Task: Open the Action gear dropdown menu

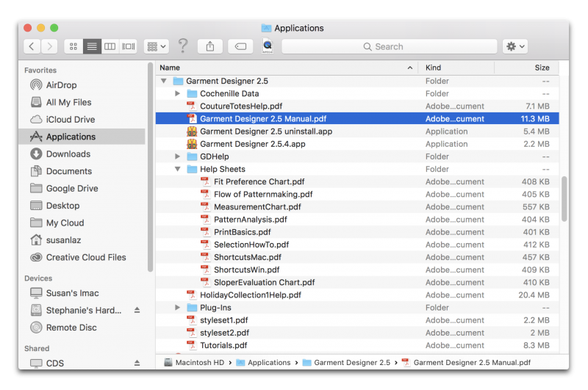Action: coord(514,46)
